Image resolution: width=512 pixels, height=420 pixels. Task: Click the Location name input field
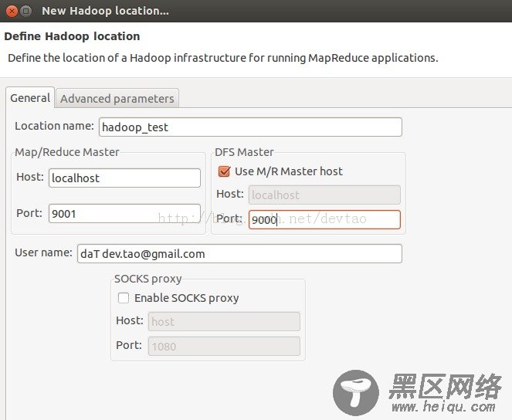pos(250,127)
